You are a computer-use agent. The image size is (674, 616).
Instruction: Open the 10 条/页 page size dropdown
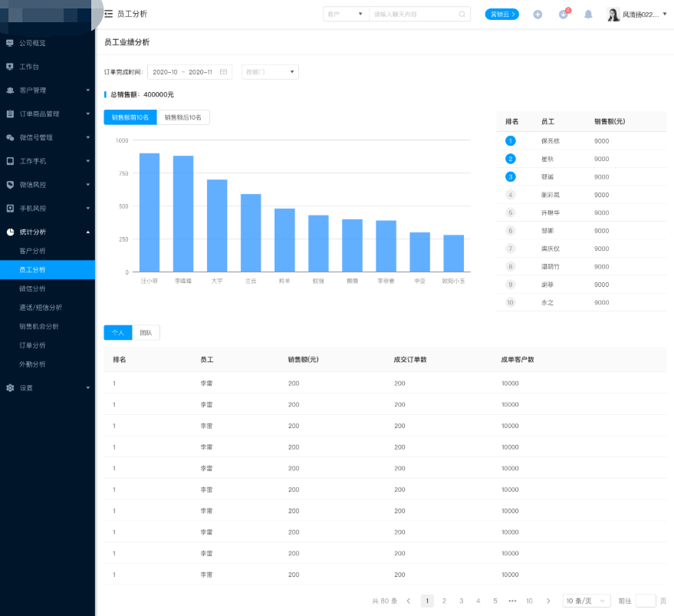[587, 601]
